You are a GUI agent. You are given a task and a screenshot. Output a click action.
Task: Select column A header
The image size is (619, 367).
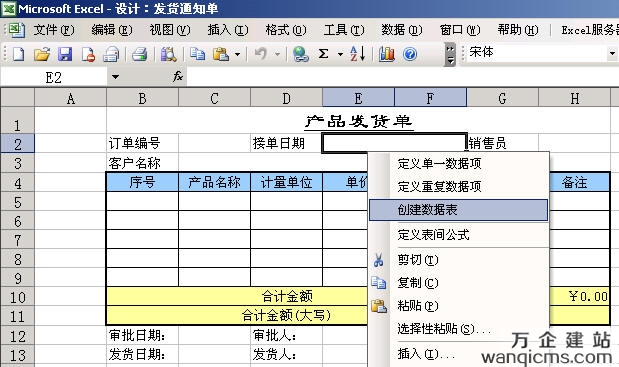click(71, 98)
